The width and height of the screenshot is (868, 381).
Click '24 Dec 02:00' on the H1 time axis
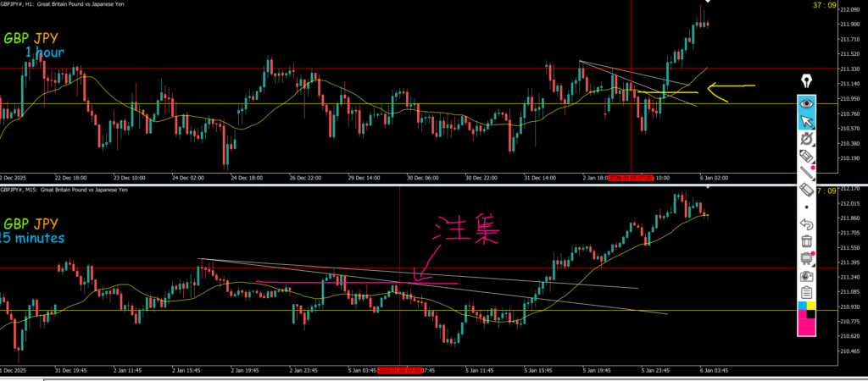tap(188, 178)
